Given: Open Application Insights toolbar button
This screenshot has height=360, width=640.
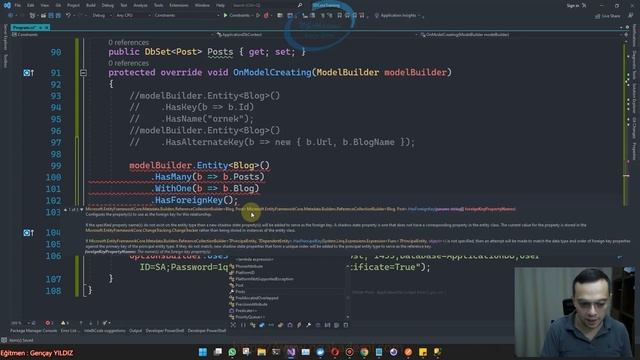Looking at the screenshot, I should [398, 16].
